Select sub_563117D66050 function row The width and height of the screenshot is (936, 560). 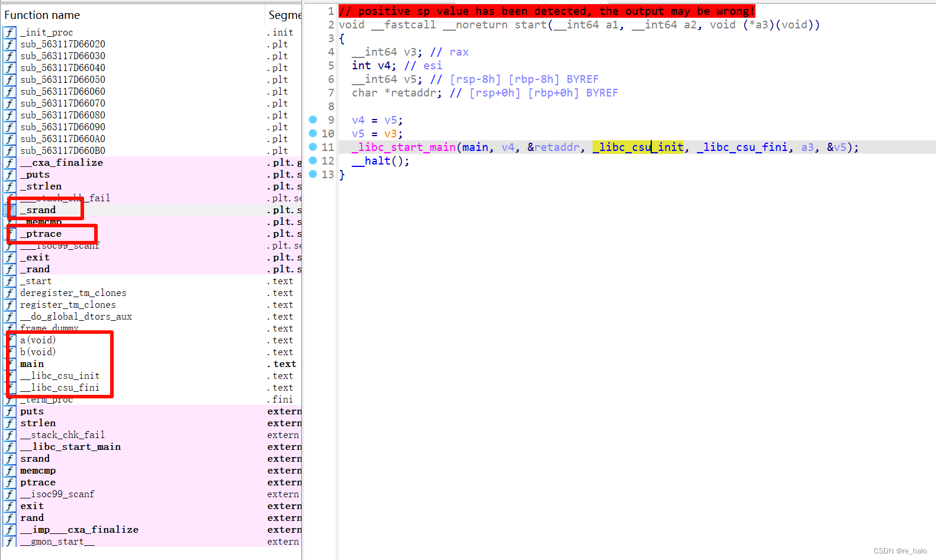(x=151, y=80)
